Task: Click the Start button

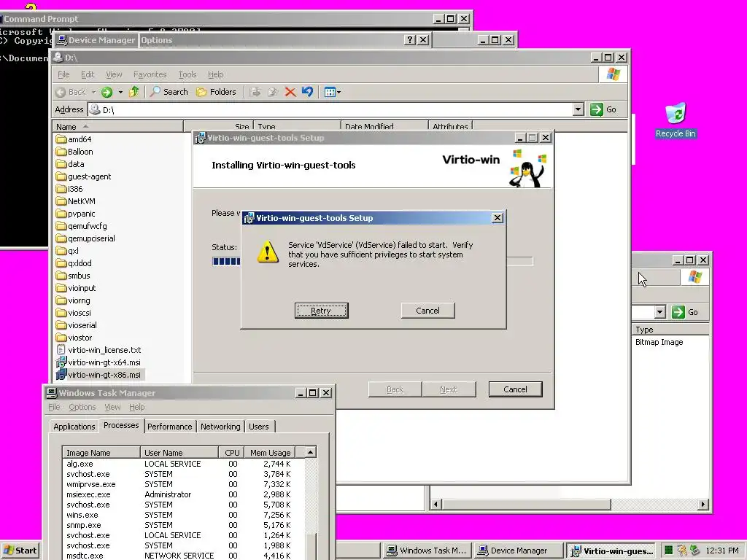Action: coord(20,551)
